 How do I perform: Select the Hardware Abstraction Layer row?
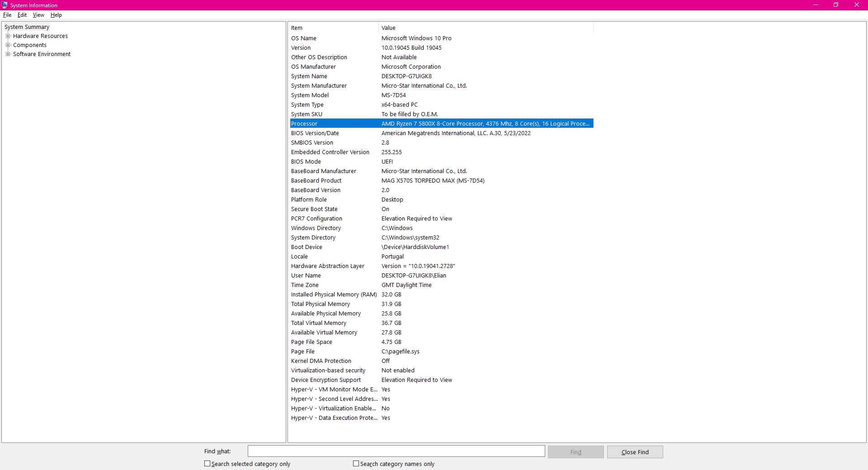point(442,266)
